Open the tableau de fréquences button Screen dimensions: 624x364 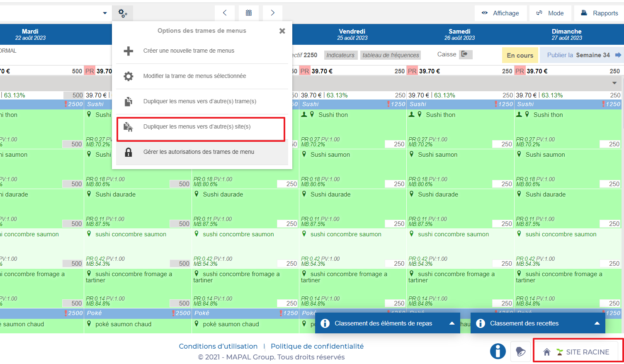391,55
